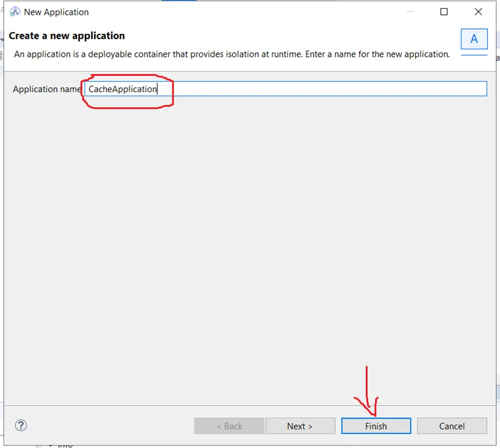Click the disabled Back button

pos(229,426)
